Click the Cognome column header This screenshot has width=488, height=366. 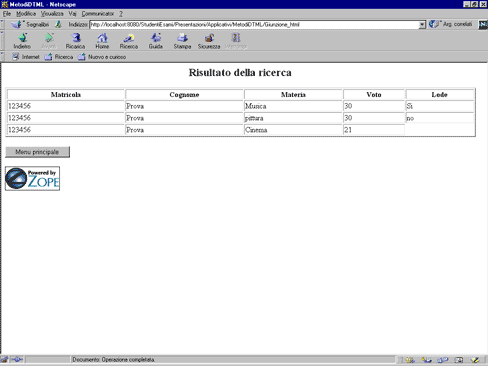pos(184,95)
